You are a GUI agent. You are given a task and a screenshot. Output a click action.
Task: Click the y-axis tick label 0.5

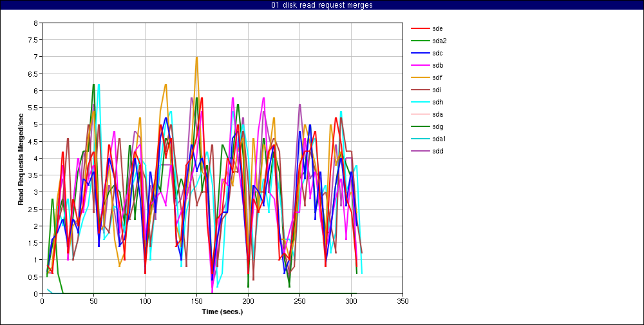click(x=33, y=277)
